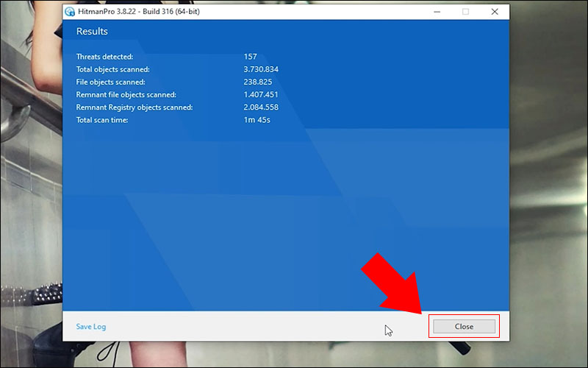Click the value 1.407.451

click(x=261, y=95)
